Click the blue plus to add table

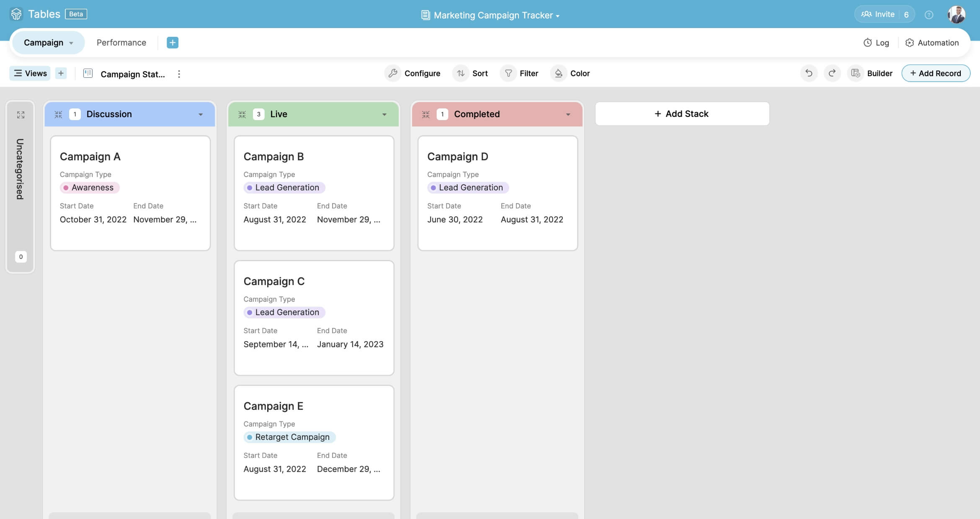172,43
